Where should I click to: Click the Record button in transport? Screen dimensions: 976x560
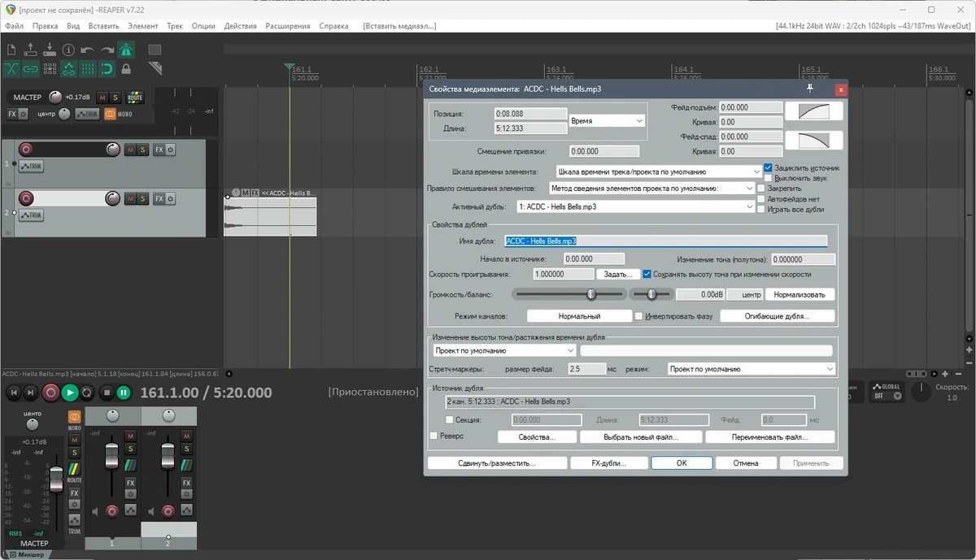pyautogui.click(x=50, y=393)
